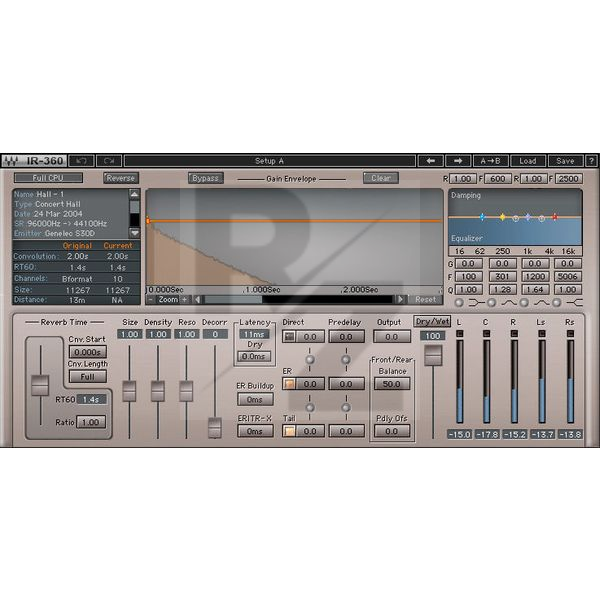Reset the zoom view with Reset
This screenshot has height=600, width=600.
tap(426, 300)
